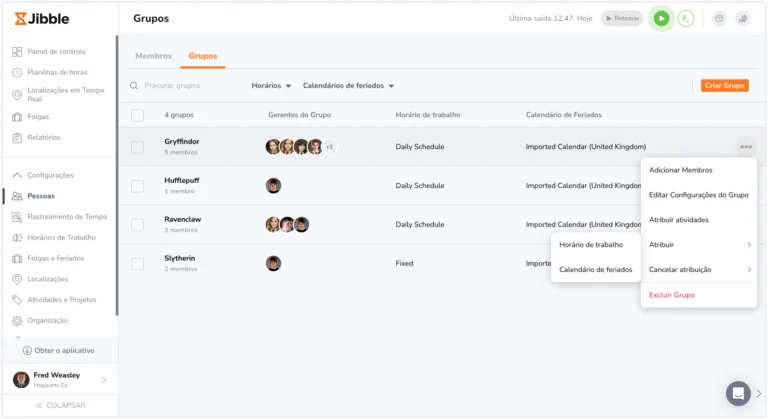768x419 pixels.
Task: Click the Organização gear icon
Action: 17,320
